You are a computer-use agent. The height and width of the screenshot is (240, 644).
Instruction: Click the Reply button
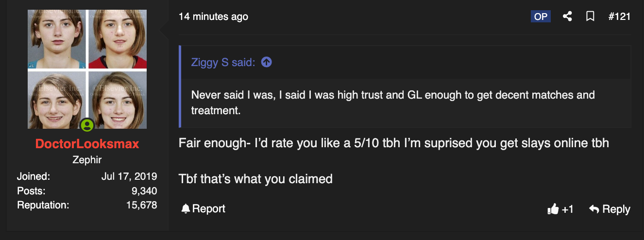click(x=610, y=209)
